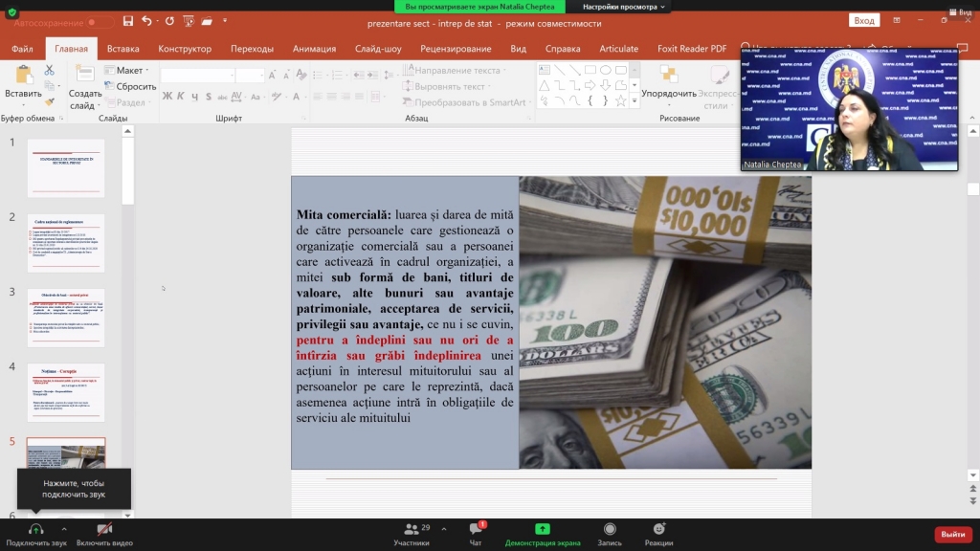
Task: Click the Undo arrow icon
Action: click(x=145, y=21)
